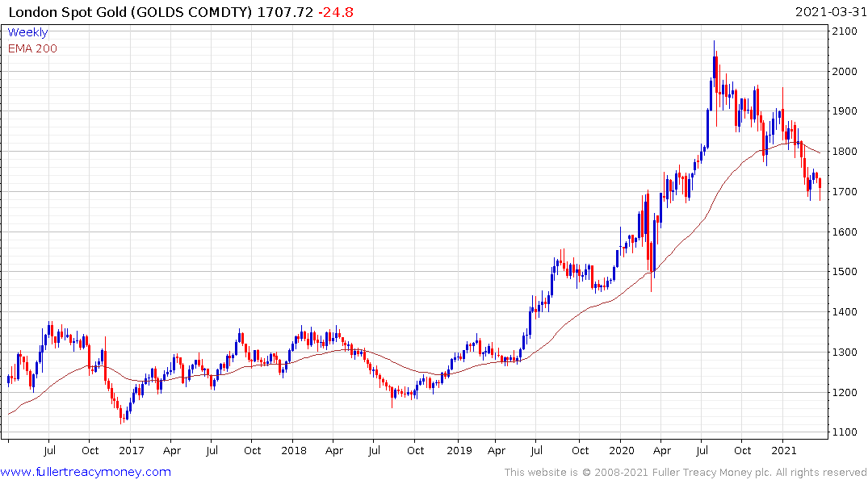Click the 1100 price axis label
This screenshot has width=868, height=484.
[845, 432]
